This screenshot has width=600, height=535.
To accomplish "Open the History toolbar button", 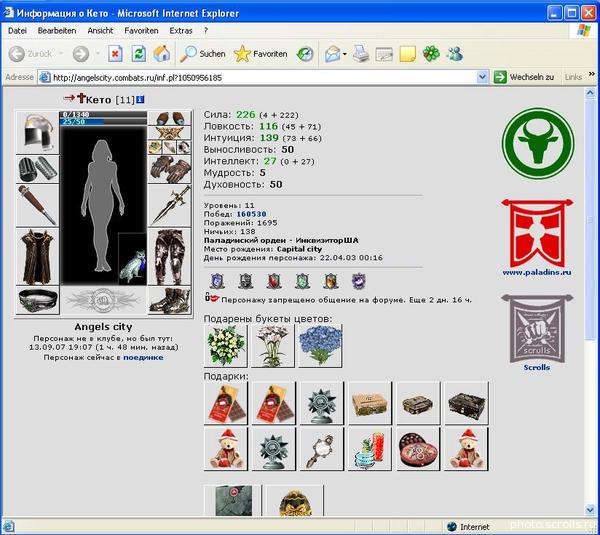I will pyautogui.click(x=305, y=54).
